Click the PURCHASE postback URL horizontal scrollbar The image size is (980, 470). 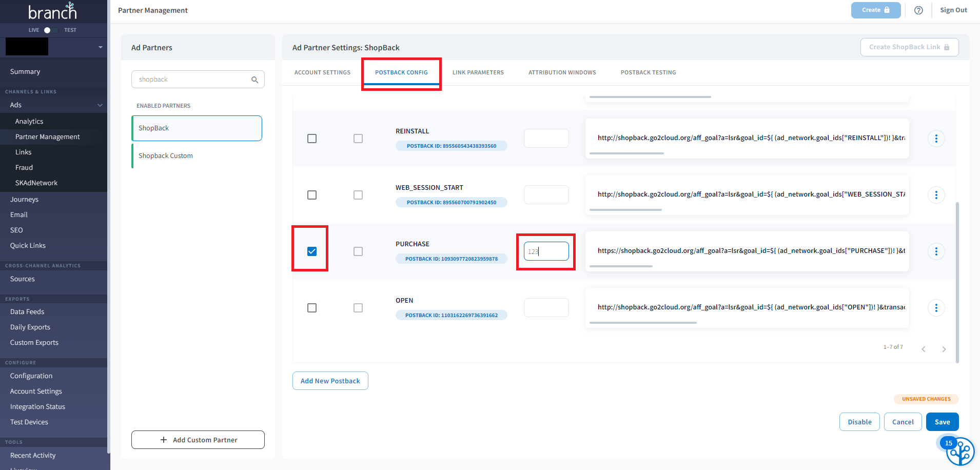pos(621,266)
